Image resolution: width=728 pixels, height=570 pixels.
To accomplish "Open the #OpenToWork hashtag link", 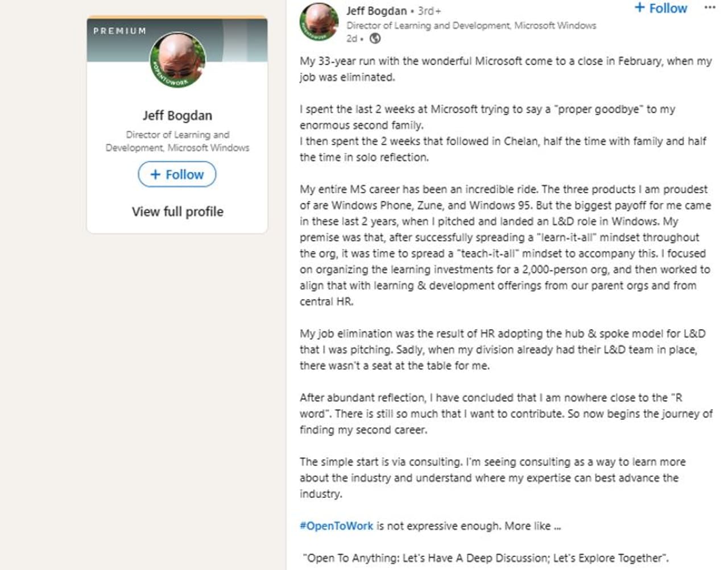I will (x=336, y=526).
